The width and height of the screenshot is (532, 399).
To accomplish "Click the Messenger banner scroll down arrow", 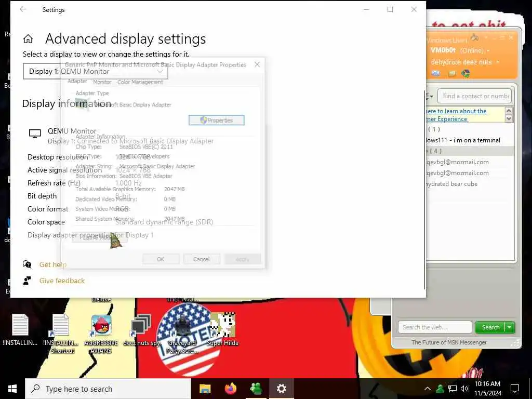I will pos(509,118).
